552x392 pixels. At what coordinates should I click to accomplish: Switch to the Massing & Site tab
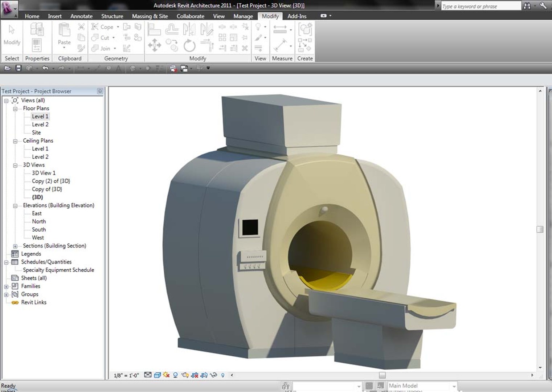coord(150,16)
